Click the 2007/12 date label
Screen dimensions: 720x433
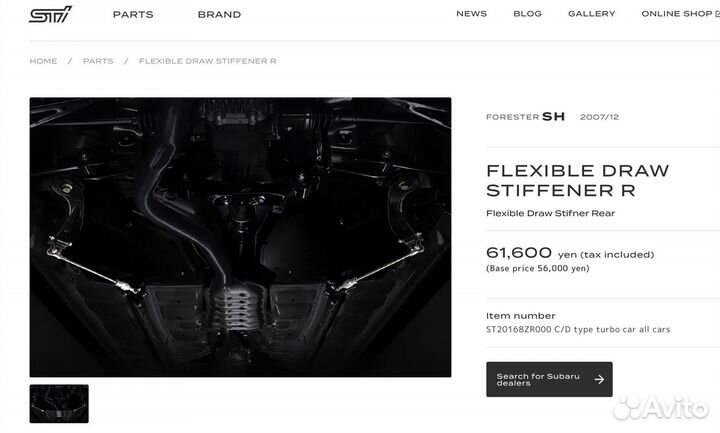599,117
